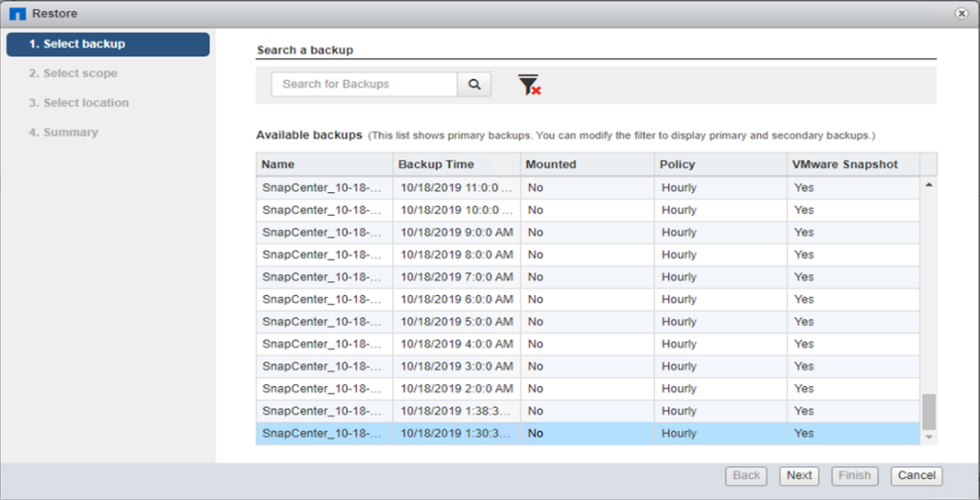Close the Restore dialog window

click(962, 13)
